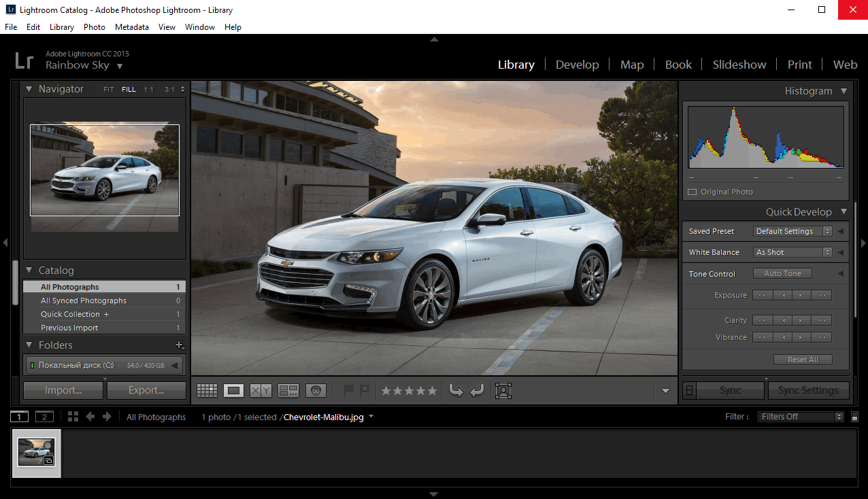Click the filmstrip grid shortcut icon

point(73,417)
